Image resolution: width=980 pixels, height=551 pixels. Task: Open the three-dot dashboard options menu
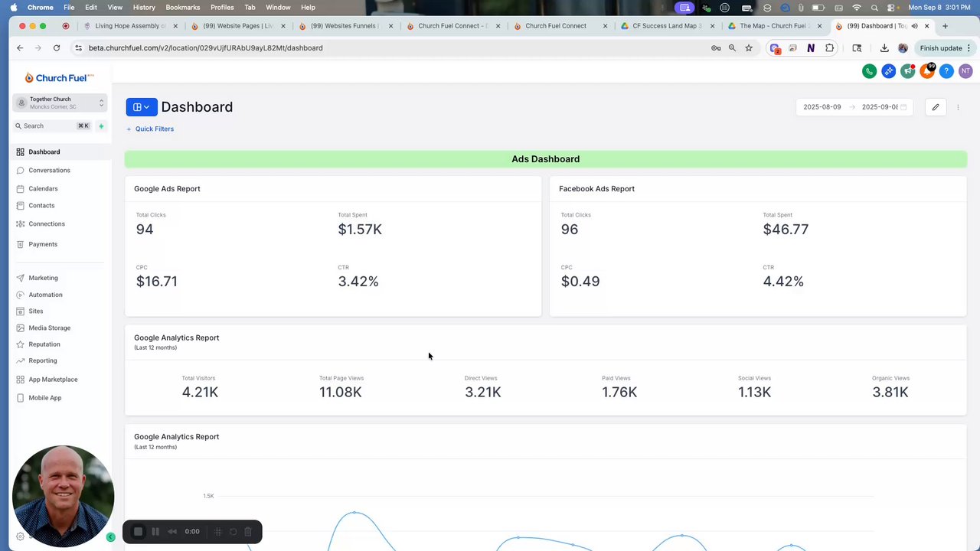coord(958,107)
